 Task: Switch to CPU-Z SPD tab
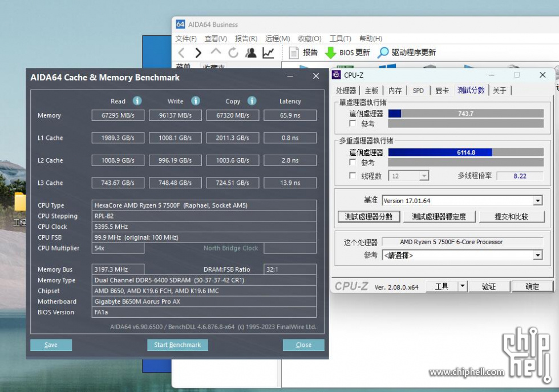[418, 91]
